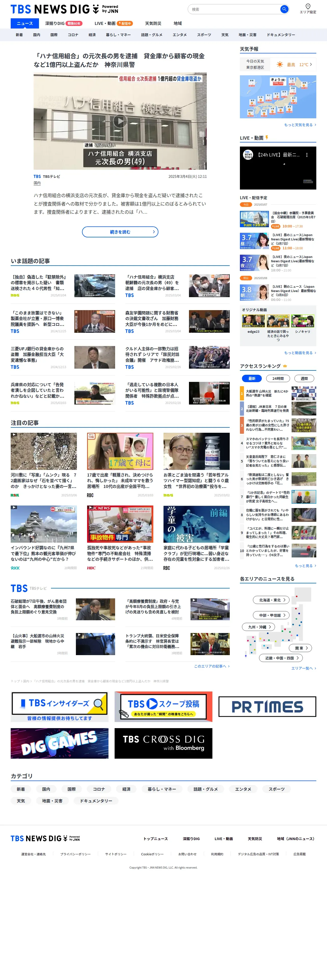Open the 17歳で母に article thumbnail

click(120, 451)
